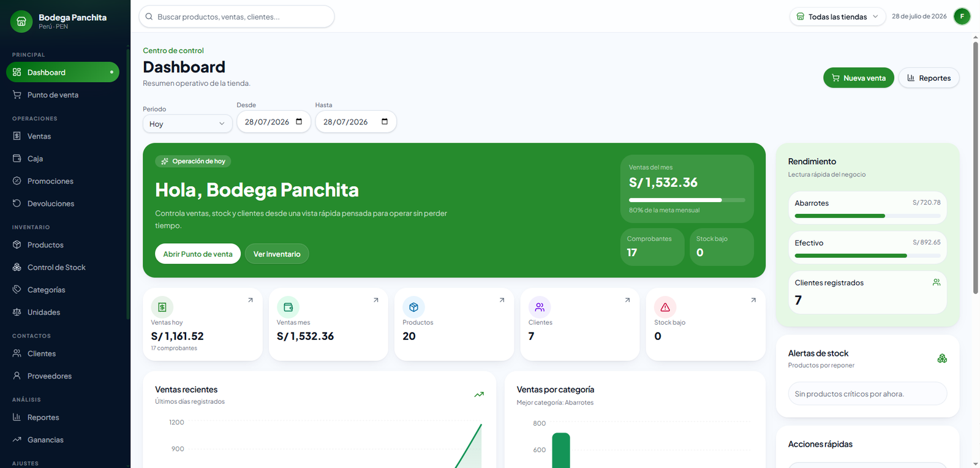This screenshot has height=468, width=980.
Task: Open Proveedores in sidebar
Action: click(62, 376)
